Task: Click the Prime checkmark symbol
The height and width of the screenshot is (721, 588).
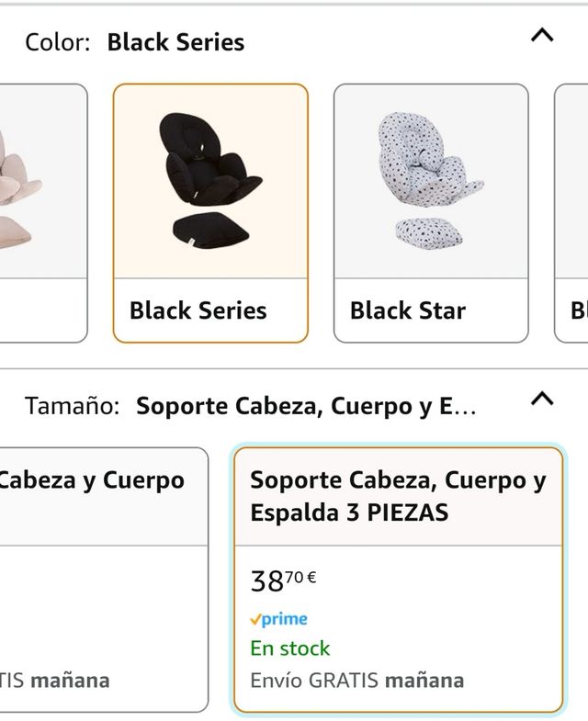Action: (255, 620)
